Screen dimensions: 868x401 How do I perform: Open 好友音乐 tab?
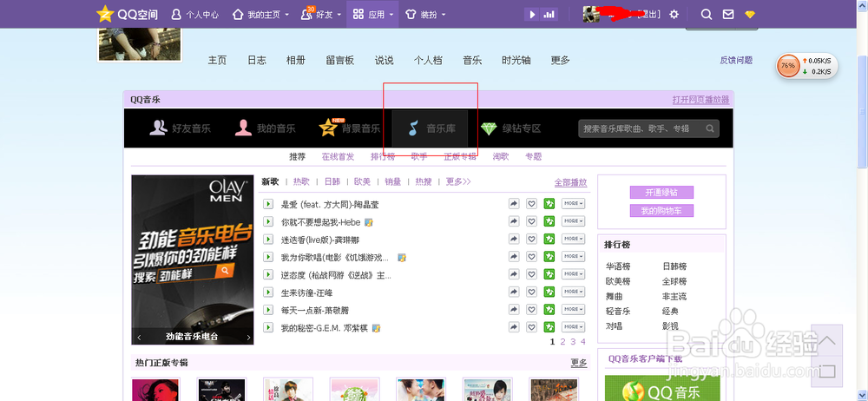(x=180, y=128)
